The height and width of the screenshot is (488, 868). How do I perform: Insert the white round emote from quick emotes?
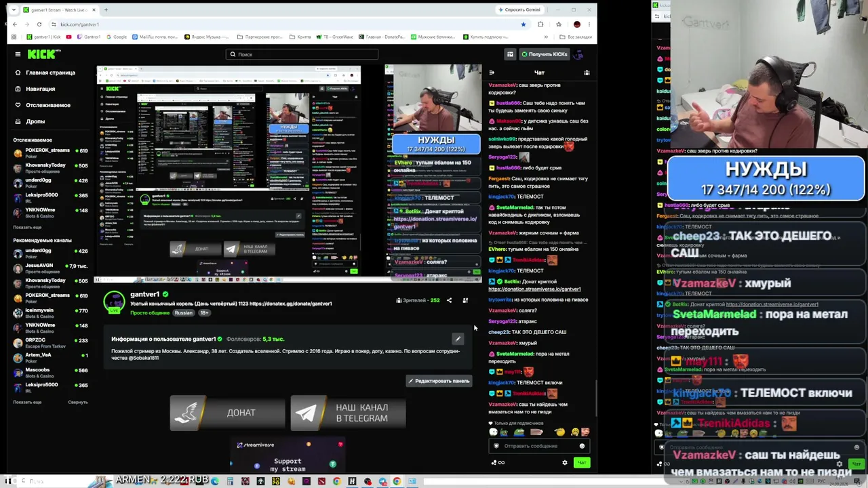pos(493,432)
